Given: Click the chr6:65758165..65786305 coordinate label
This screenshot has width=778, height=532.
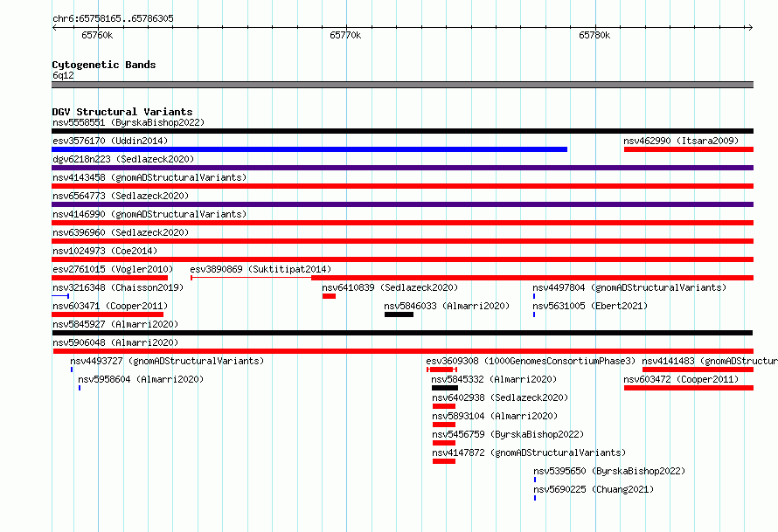Looking at the screenshot, I should coord(113,18).
